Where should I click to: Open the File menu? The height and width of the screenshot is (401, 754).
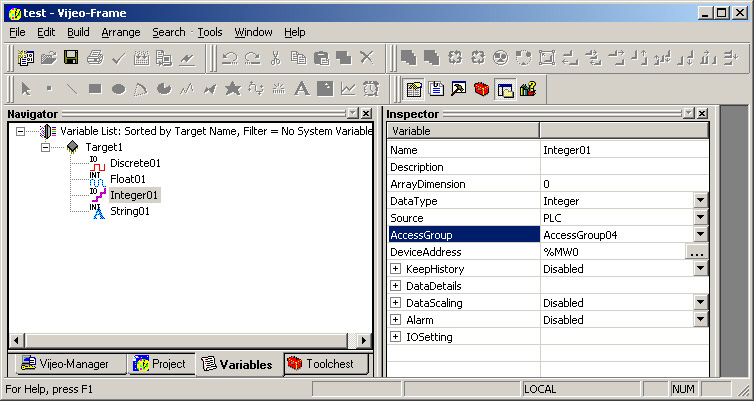pos(17,32)
